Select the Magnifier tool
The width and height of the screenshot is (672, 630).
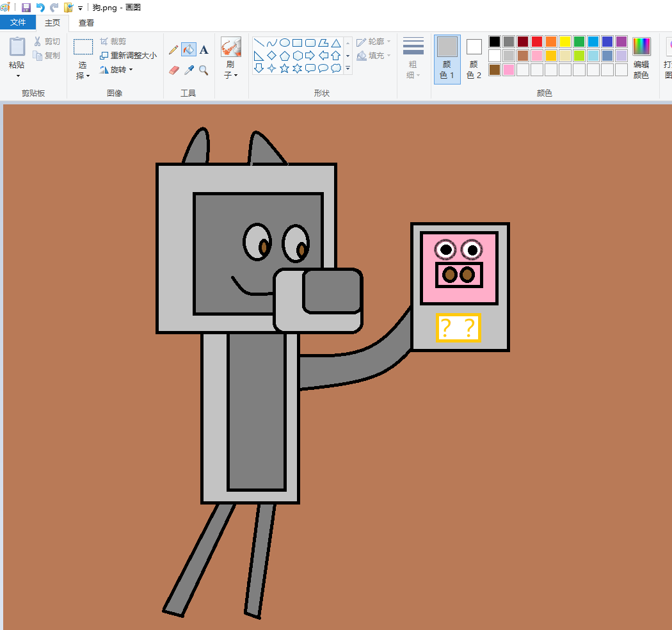coord(204,70)
